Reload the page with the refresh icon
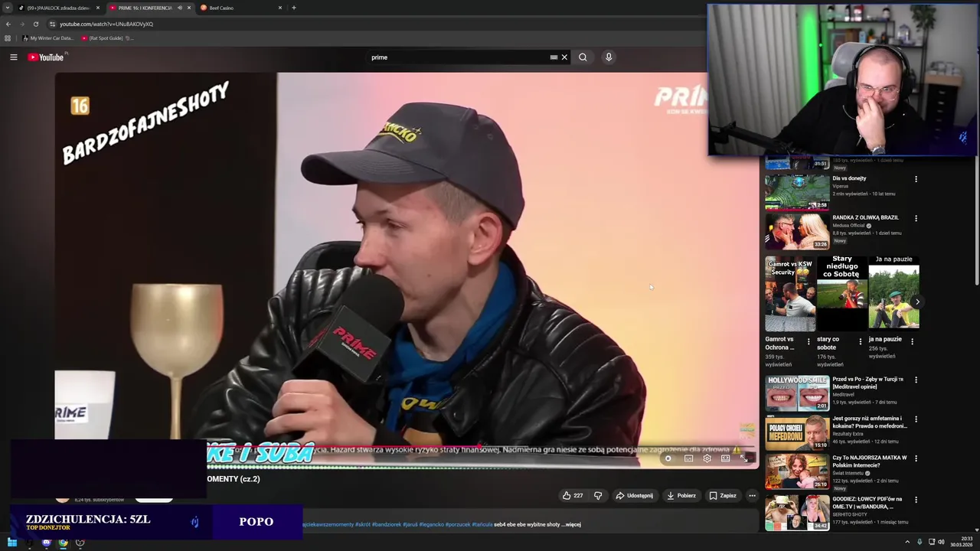Image resolution: width=980 pixels, height=551 pixels. pyautogui.click(x=35, y=24)
